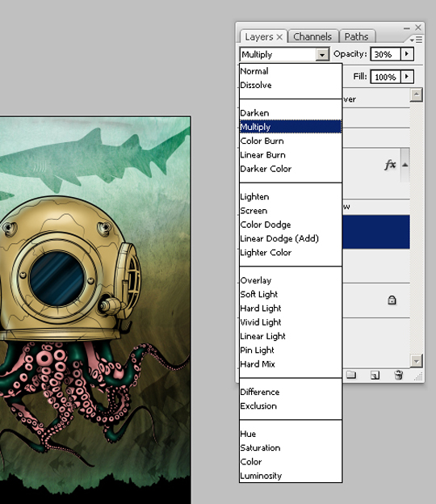Collapse the layer effects arrow beside fx
The width and height of the screenshot is (436, 504).
click(405, 165)
